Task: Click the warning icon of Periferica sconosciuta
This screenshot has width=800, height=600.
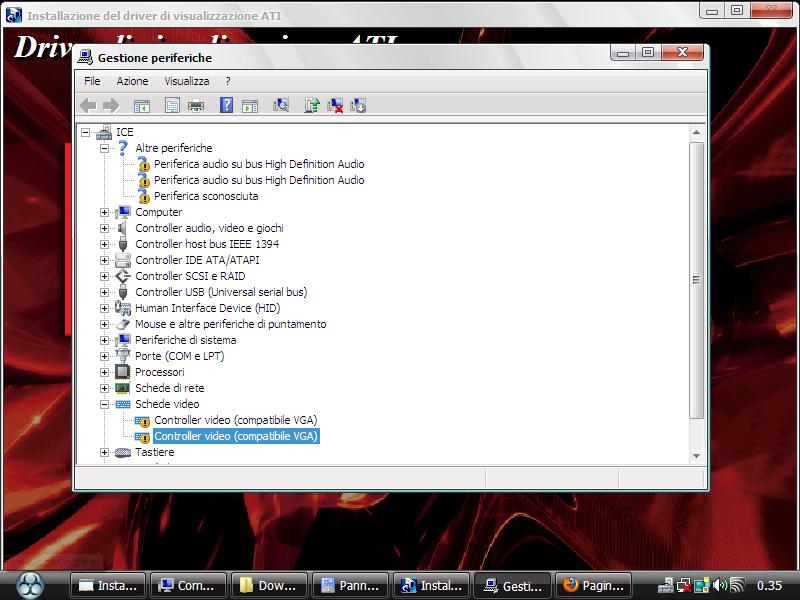Action: pos(144,196)
